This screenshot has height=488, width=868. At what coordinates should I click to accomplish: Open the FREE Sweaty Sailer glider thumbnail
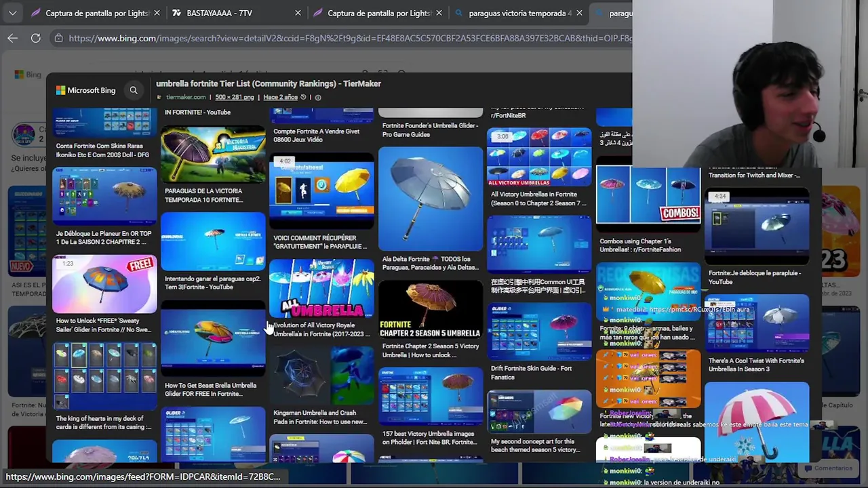point(104,285)
